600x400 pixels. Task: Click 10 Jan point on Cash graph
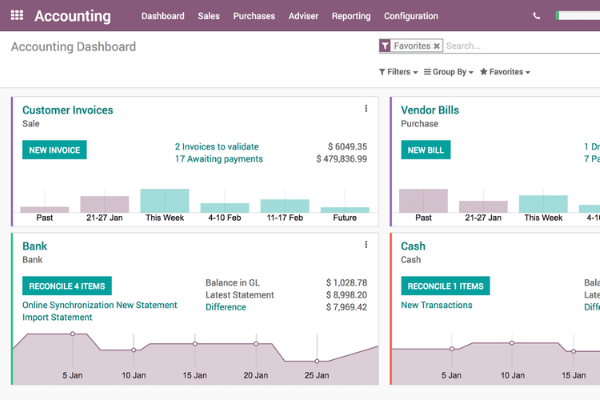click(512, 343)
